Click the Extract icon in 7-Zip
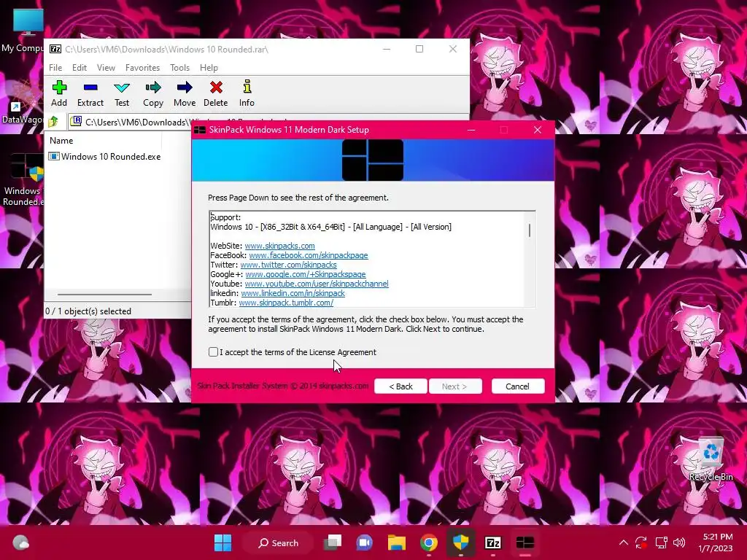The image size is (747, 560). pos(90,93)
